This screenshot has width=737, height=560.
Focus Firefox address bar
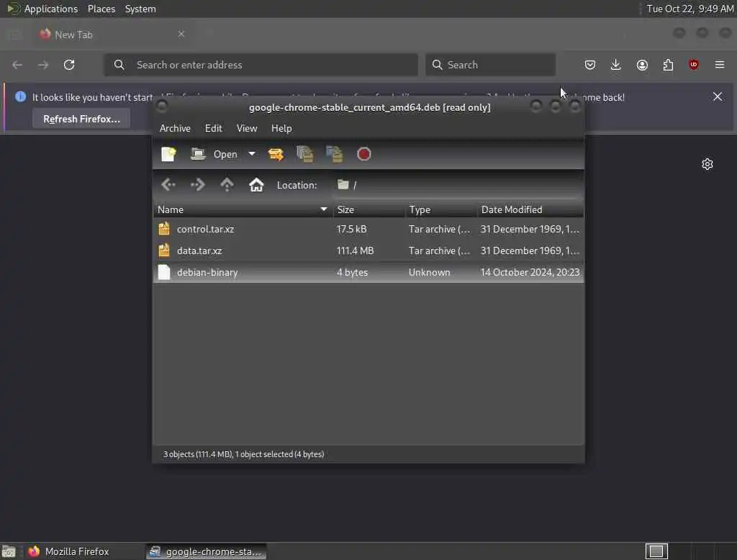coord(261,65)
